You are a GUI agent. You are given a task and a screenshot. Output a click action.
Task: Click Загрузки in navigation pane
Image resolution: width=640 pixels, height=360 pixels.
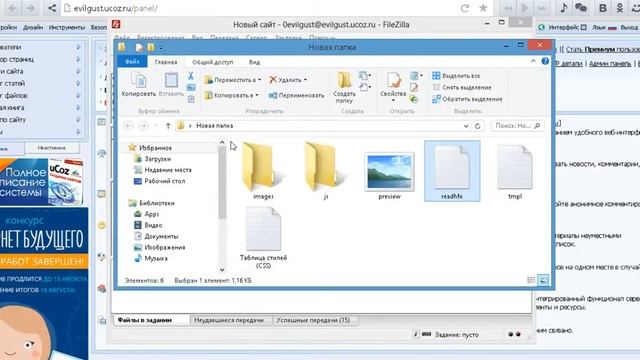153,159
